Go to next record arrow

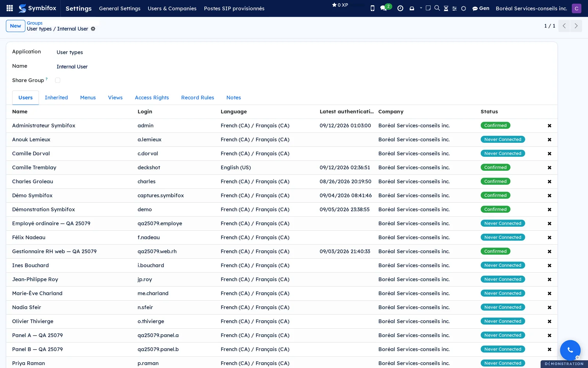(576, 26)
